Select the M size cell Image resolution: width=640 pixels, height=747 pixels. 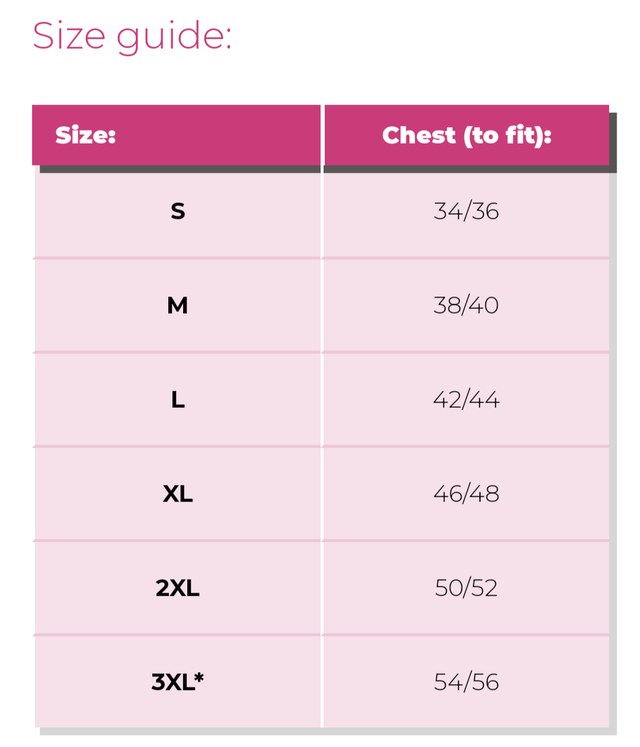pyautogui.click(x=178, y=305)
